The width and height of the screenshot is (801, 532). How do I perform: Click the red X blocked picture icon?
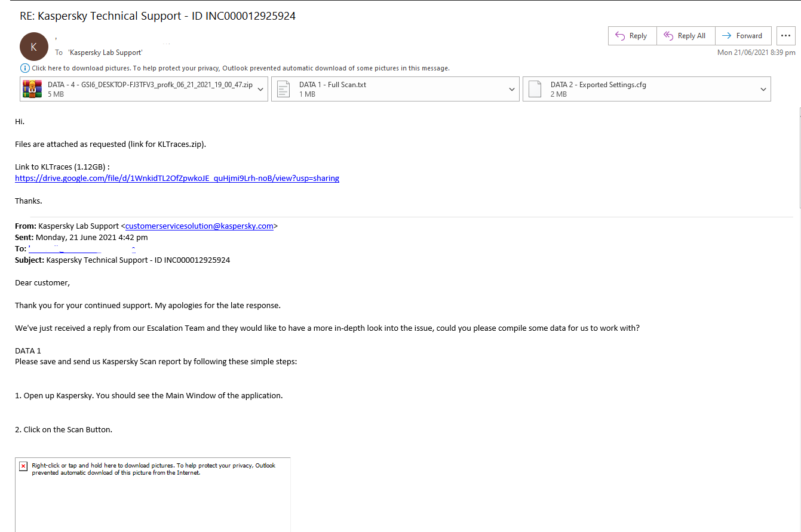23,466
